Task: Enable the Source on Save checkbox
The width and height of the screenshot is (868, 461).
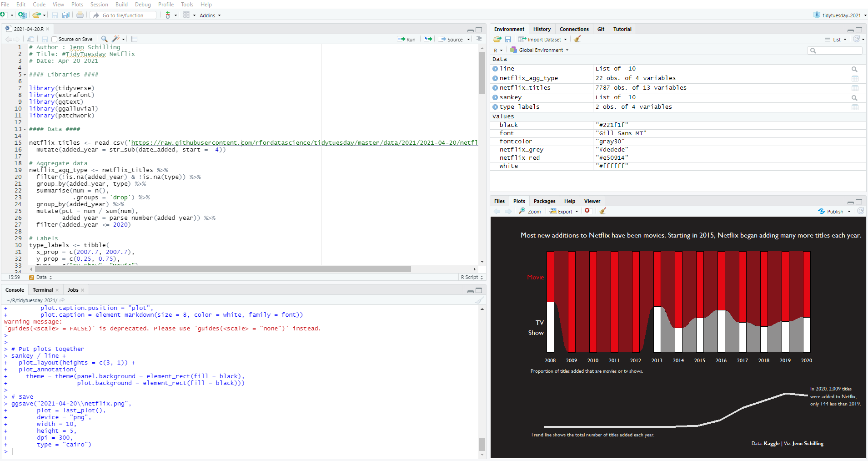Action: tap(55, 40)
